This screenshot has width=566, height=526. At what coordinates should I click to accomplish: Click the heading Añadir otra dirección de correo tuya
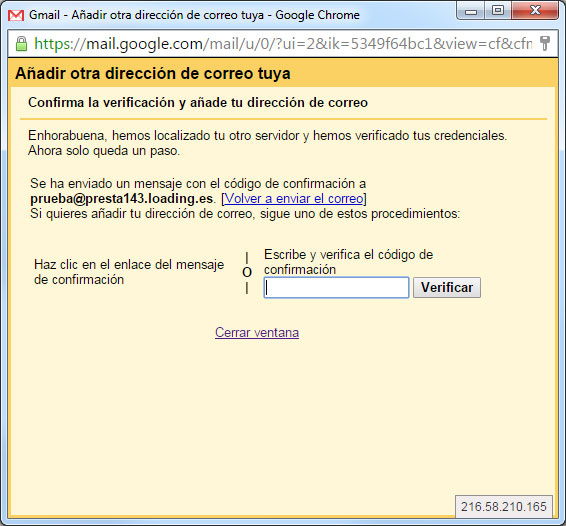[x=153, y=73]
